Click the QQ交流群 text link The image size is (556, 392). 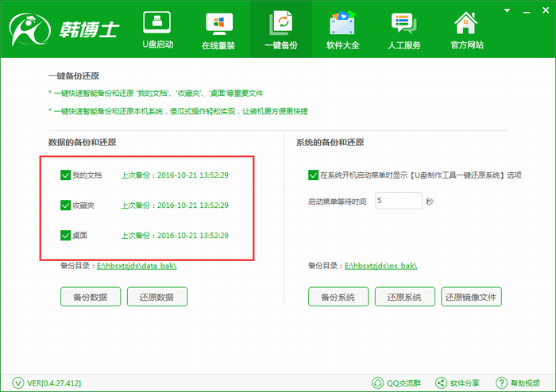pos(403,383)
